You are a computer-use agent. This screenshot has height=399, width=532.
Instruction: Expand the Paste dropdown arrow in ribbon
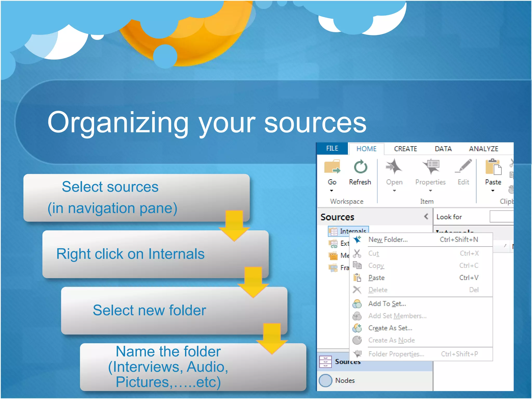click(493, 191)
